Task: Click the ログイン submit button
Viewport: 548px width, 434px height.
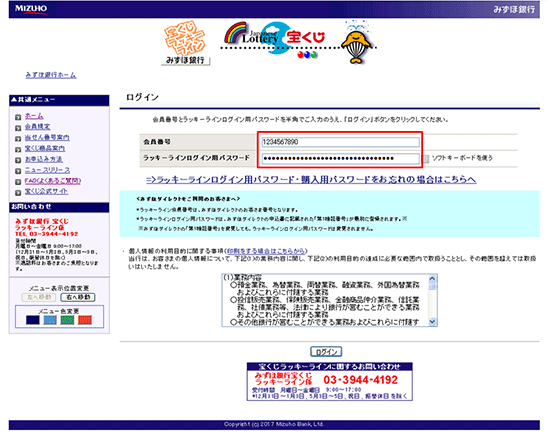Action: point(326,352)
